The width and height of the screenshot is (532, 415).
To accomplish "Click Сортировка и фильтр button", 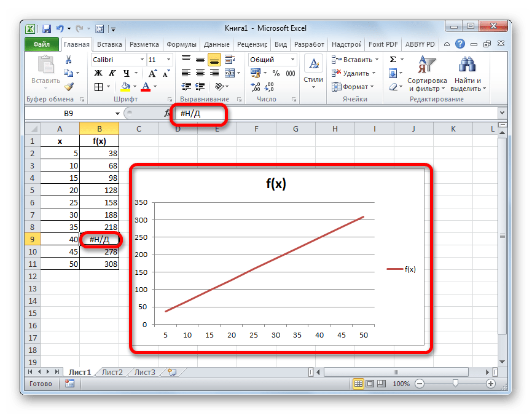I will click(x=427, y=74).
